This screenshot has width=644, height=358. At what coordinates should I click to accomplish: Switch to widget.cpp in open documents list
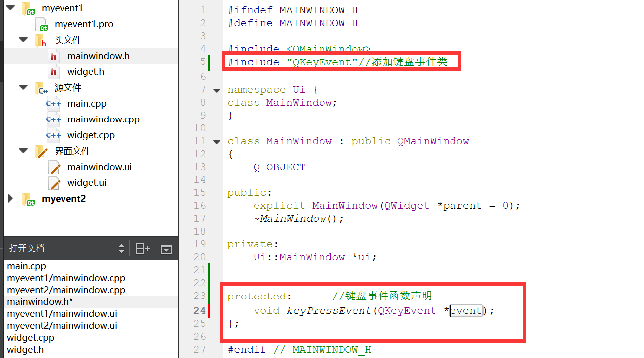point(30,337)
